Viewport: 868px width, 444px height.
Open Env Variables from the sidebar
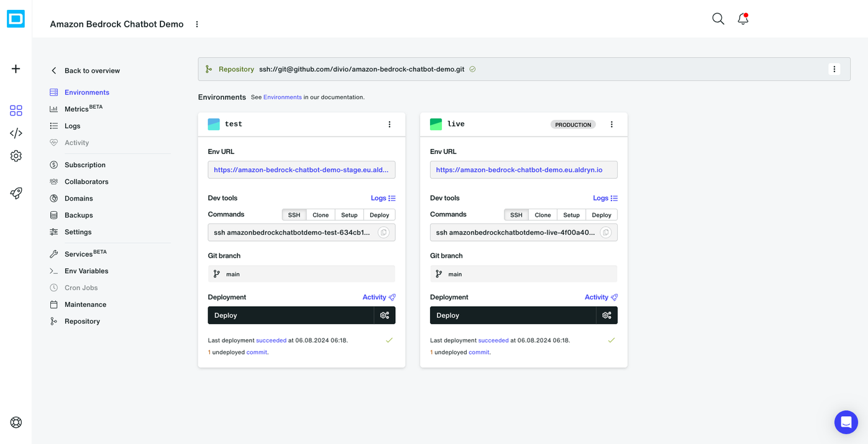(86, 271)
